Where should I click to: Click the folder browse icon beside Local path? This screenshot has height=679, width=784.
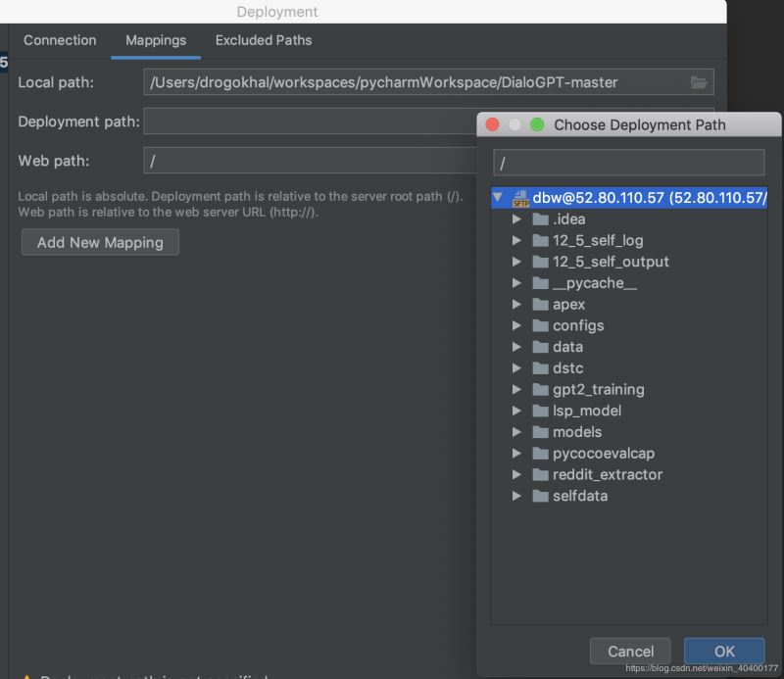(x=699, y=82)
